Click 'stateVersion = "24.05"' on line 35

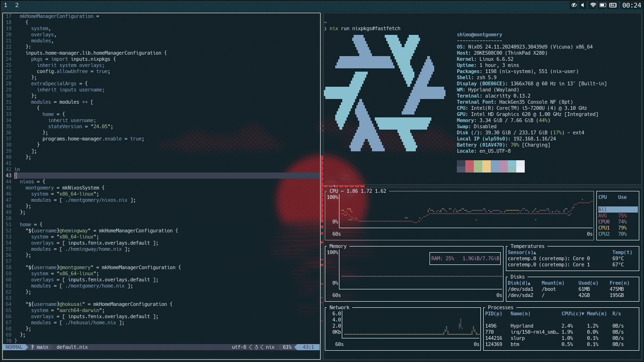(x=79, y=126)
